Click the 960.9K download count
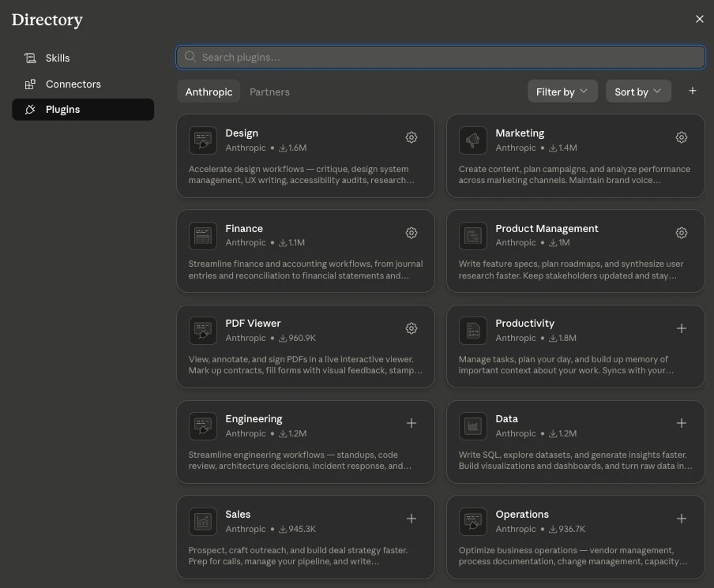714x588 pixels. [x=297, y=338]
